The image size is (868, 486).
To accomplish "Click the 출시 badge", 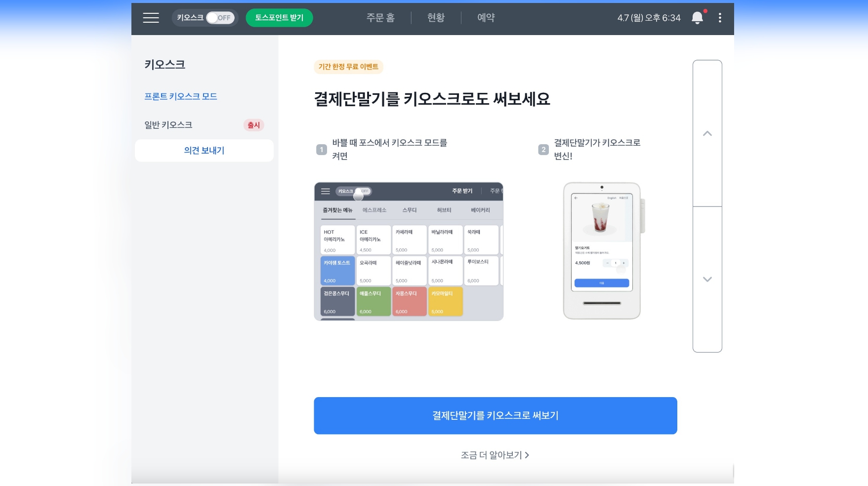I will pos(253,125).
